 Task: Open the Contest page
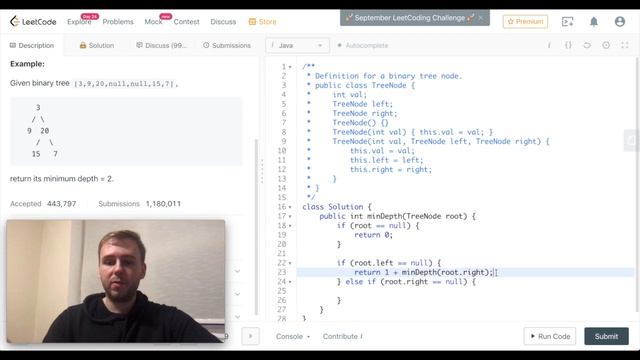(187, 22)
